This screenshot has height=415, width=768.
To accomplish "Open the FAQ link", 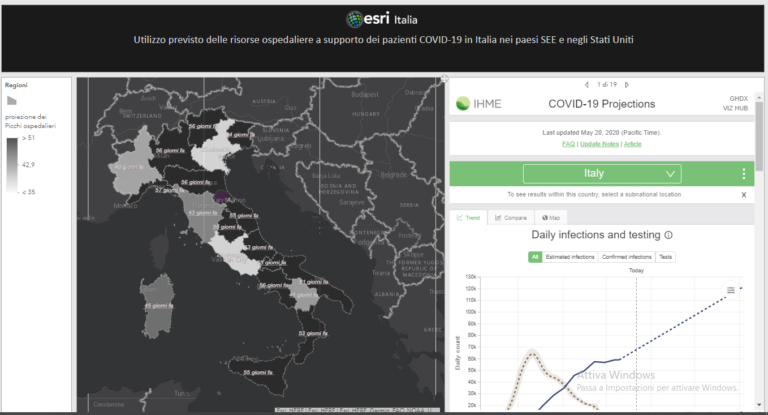I will pos(568,144).
